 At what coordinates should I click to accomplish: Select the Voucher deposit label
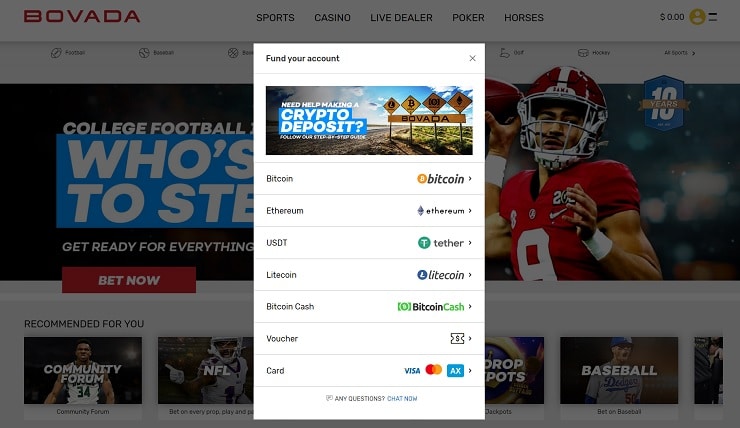pos(282,338)
